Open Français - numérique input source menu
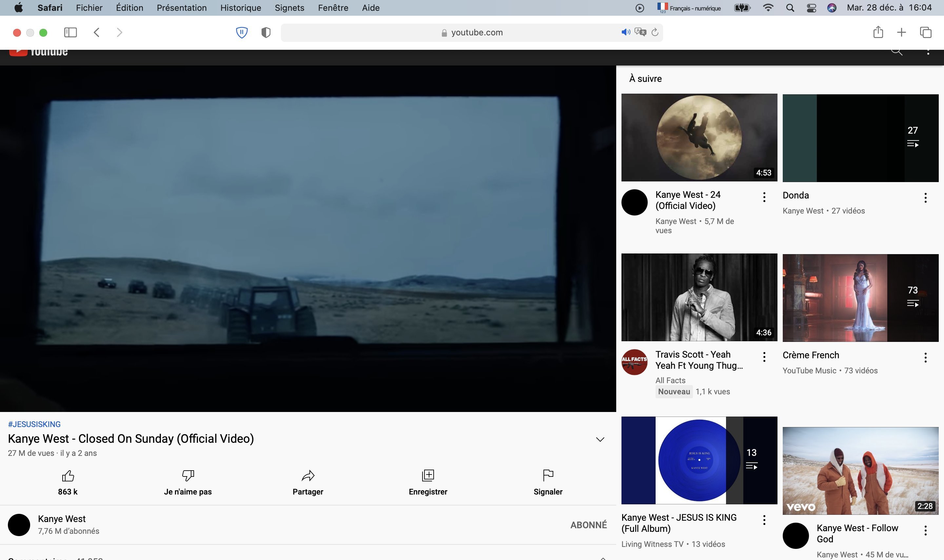Image resolution: width=944 pixels, height=560 pixels. 689,8
